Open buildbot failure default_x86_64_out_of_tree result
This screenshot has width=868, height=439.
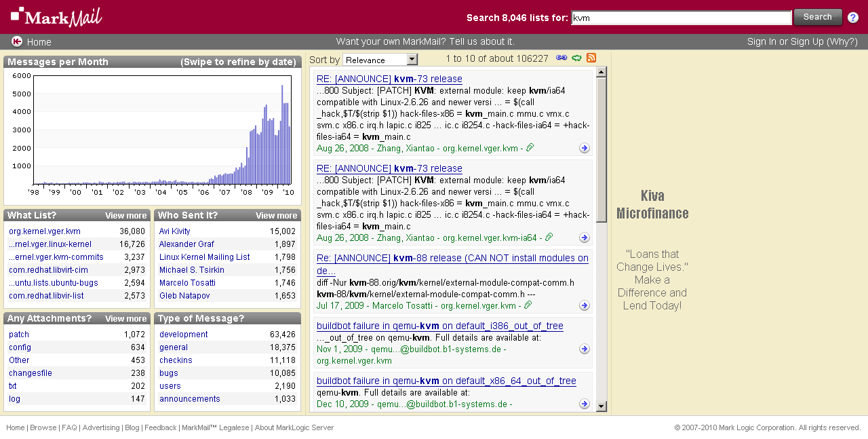[446, 381]
